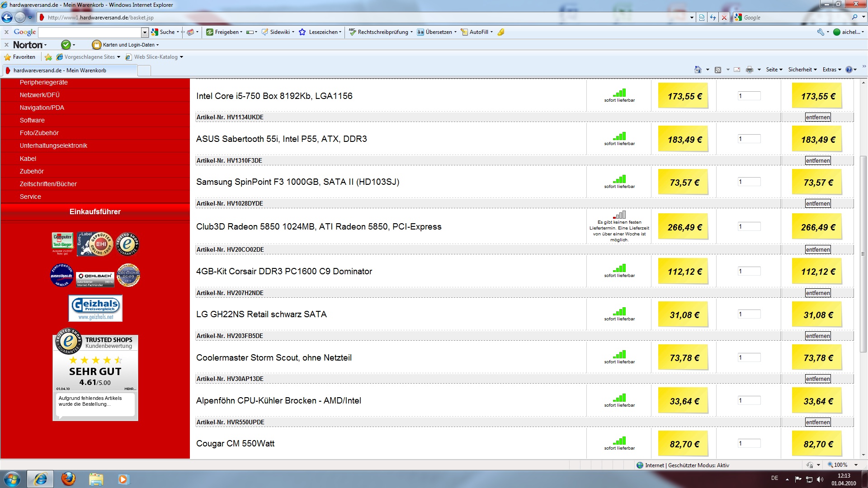Viewport: 868px width, 488px height.
Task: Click quantity field for Club3D Radeon 5850
Action: tap(749, 226)
